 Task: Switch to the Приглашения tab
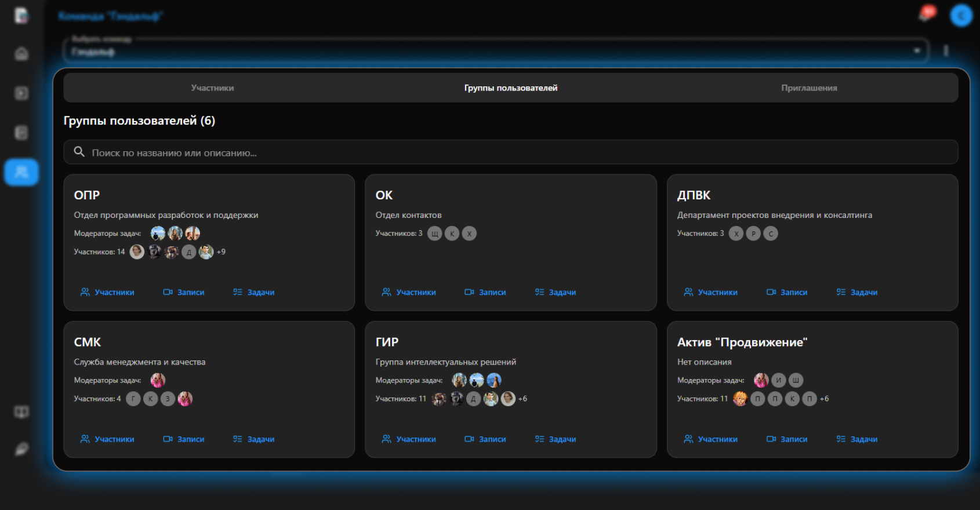(808, 88)
